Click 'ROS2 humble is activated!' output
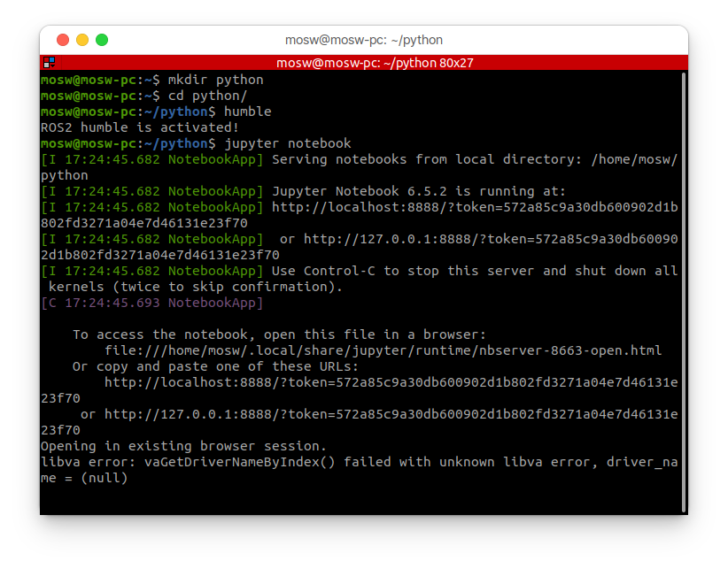Image resolution: width=728 pixels, height=569 pixels. [139, 127]
